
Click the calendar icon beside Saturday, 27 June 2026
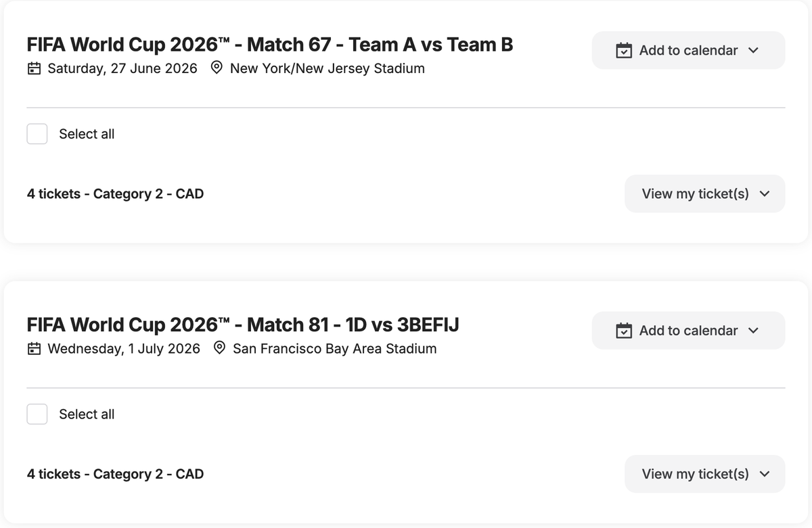click(x=34, y=68)
